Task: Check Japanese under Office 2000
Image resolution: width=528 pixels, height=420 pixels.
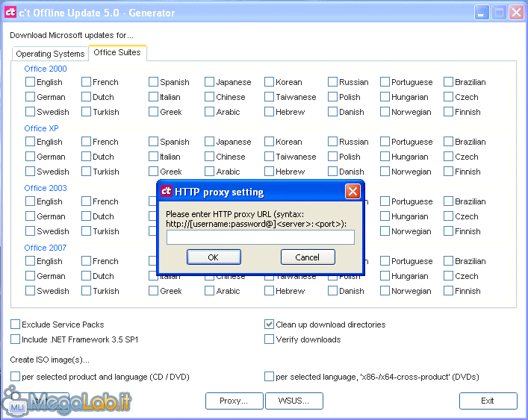Action: pyautogui.click(x=209, y=82)
